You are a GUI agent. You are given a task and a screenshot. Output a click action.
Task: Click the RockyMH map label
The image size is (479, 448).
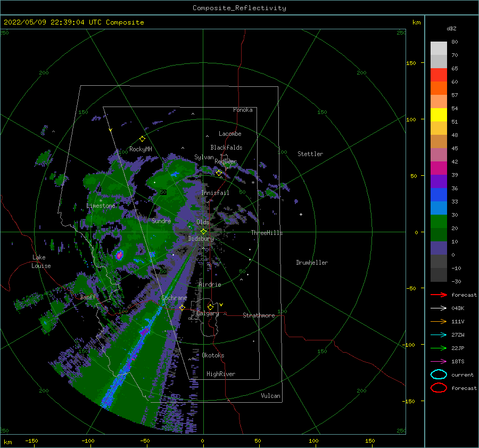141,149
